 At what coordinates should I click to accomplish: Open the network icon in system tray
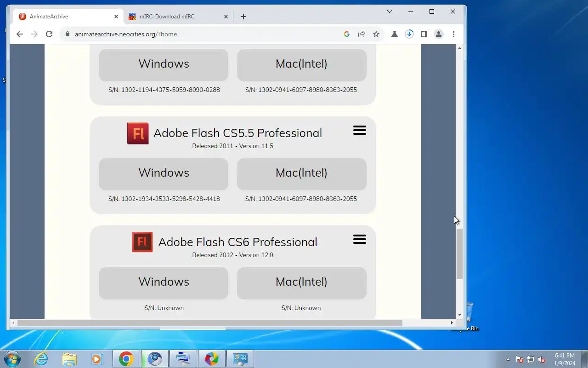pyautogui.click(x=531, y=360)
